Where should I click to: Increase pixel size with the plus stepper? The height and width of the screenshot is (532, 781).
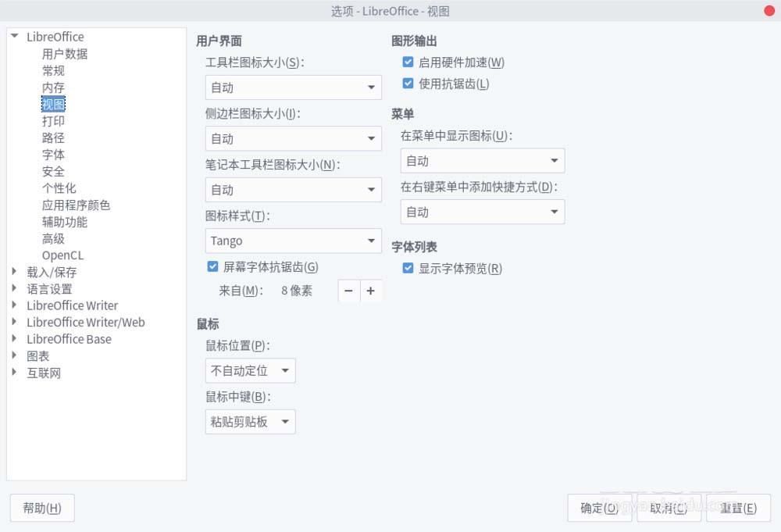[x=371, y=290]
